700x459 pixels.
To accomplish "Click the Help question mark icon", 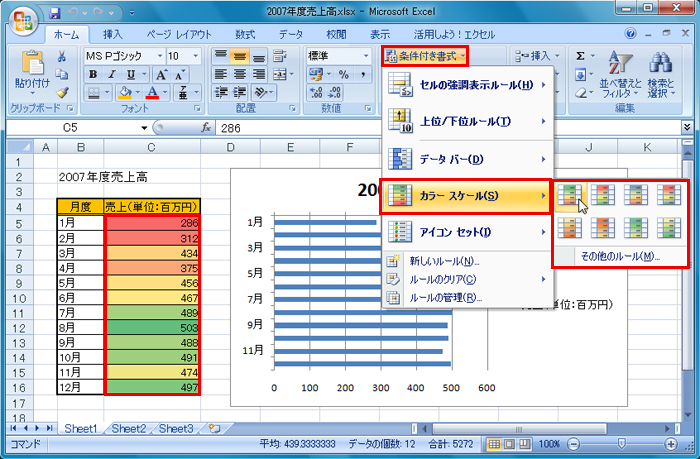I will pos(630,33).
